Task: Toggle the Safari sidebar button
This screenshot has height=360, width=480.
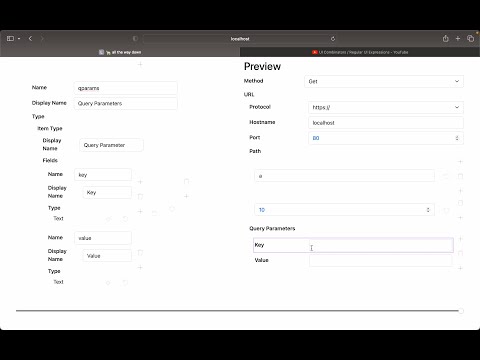Action: tap(10, 39)
